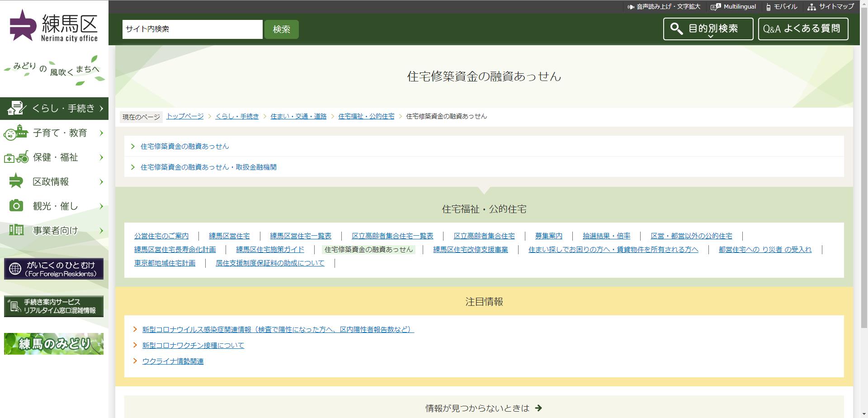Click the モバイル phone icon
The image size is (868, 418).
(x=769, y=7)
